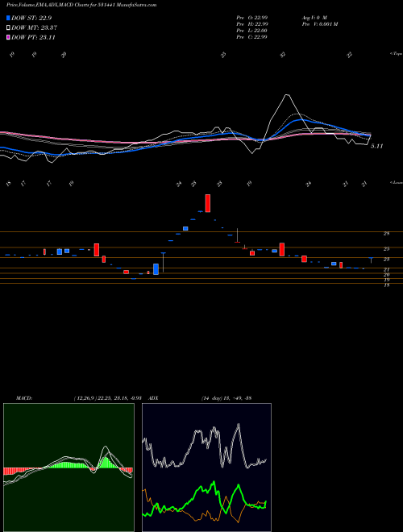This screenshot has height=532, width=403.
Task: Click the white DOW MT legend swatch
Action: point(8,28)
